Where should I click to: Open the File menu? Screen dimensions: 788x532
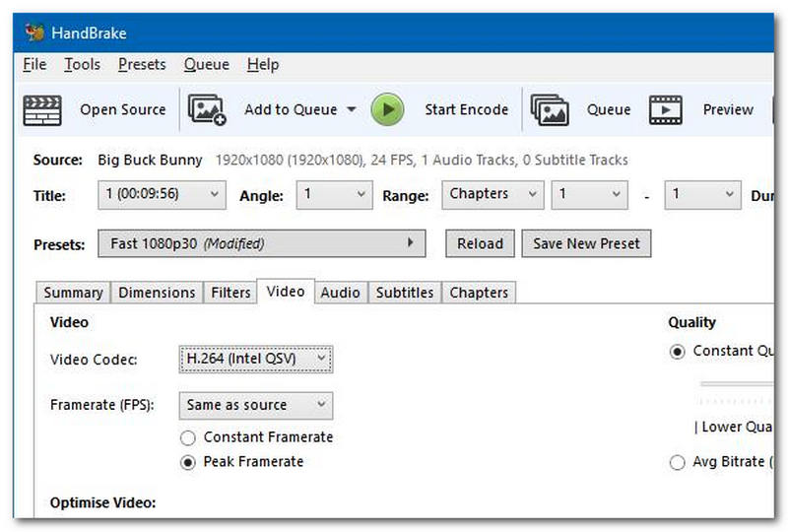[34, 64]
